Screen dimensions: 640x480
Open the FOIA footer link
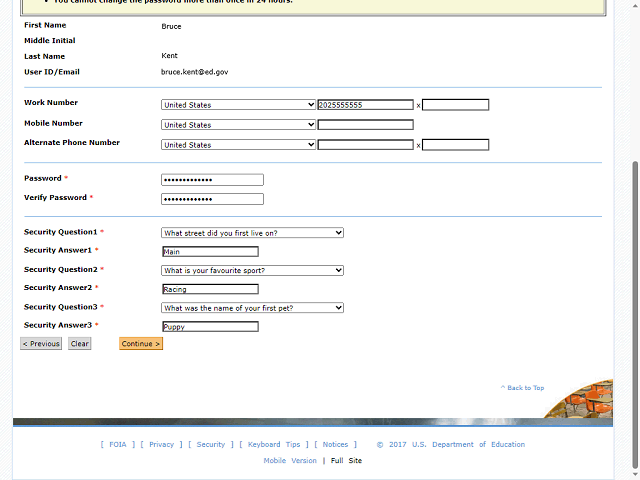point(118,444)
